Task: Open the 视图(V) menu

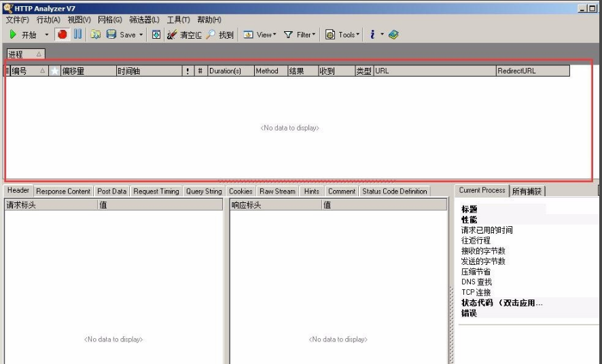Action: point(79,20)
